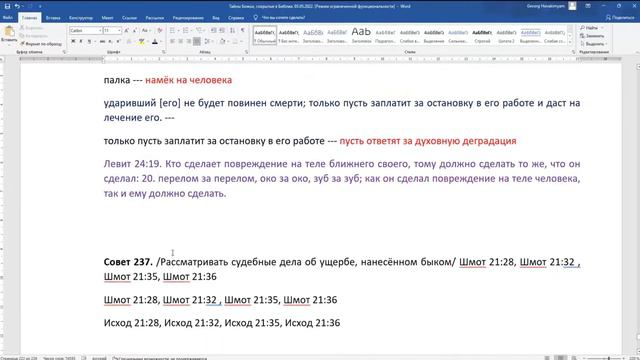
Task: Switch to the Макет tab
Action: tap(107, 18)
